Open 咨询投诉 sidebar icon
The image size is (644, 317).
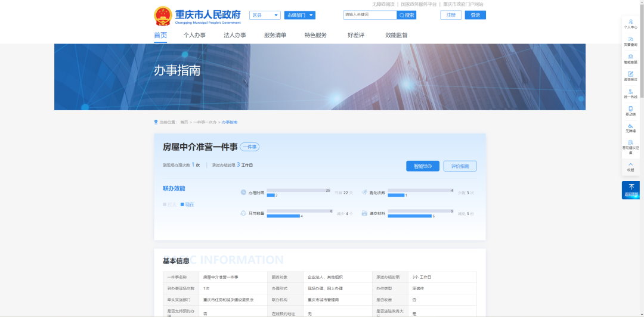click(x=630, y=76)
